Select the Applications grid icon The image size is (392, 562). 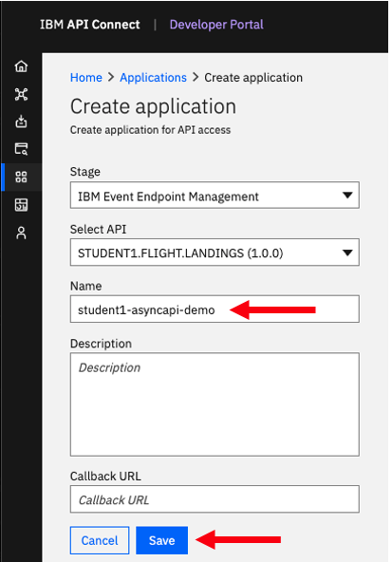tap(21, 178)
